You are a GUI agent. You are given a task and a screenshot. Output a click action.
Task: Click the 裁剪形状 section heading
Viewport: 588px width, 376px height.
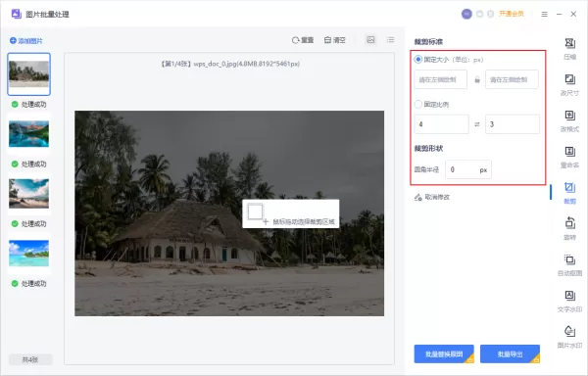[428, 148]
